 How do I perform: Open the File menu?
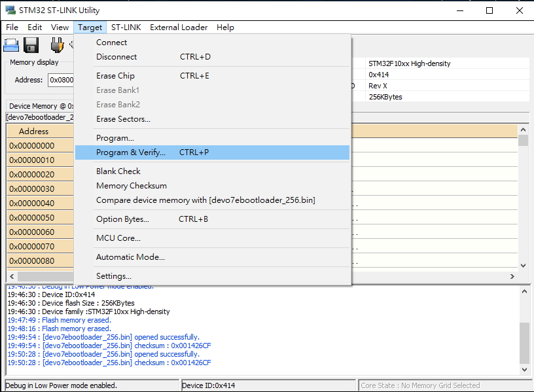[12, 27]
